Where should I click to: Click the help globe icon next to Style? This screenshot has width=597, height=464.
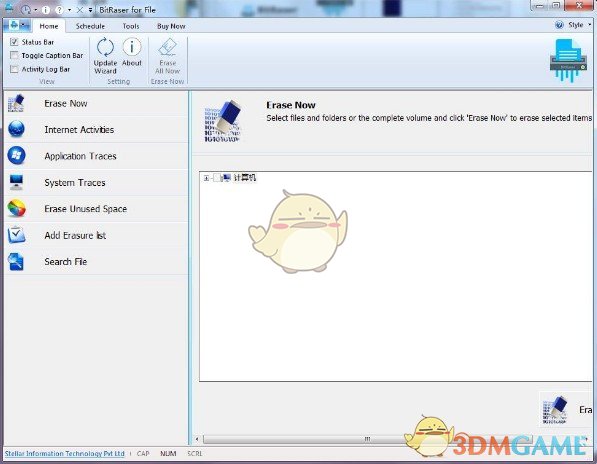coord(559,25)
